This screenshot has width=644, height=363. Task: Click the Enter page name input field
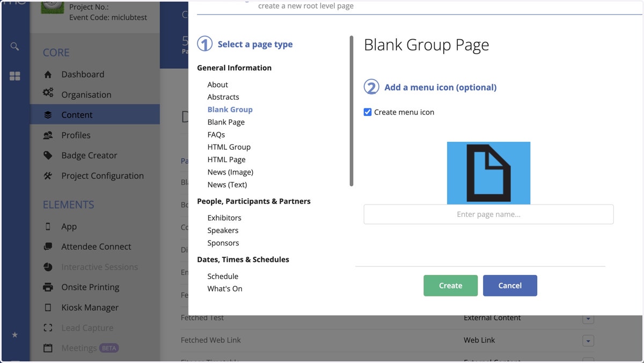point(488,214)
